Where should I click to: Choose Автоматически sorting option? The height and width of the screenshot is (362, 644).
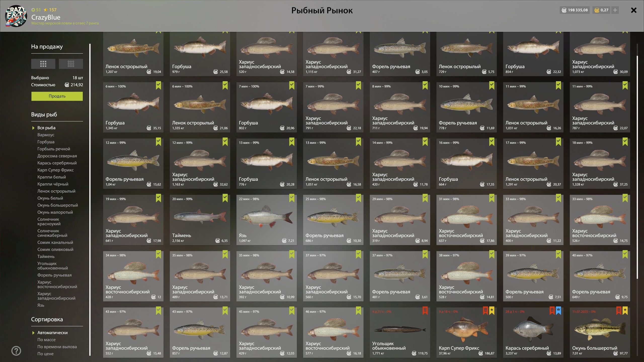(52, 333)
